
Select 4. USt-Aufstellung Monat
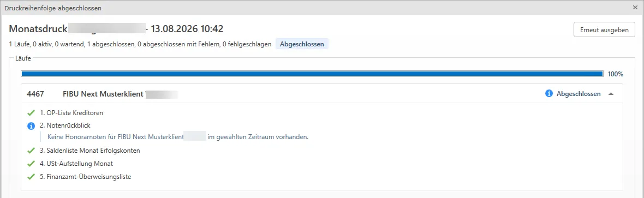click(76, 164)
